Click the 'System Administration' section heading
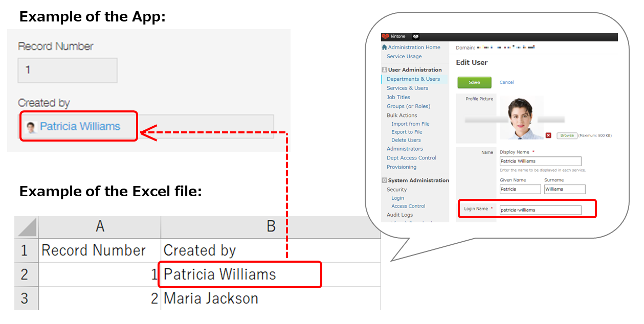644x324 pixels. pyautogui.click(x=418, y=180)
